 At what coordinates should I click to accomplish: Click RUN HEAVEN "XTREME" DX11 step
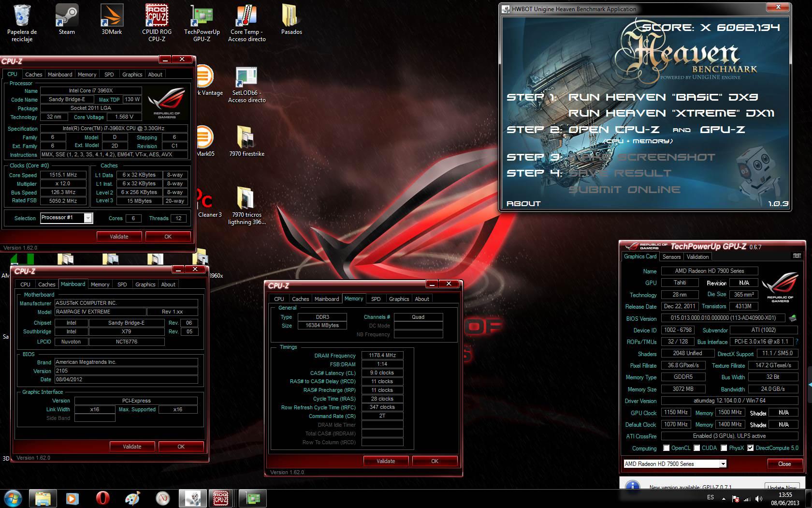tap(671, 113)
